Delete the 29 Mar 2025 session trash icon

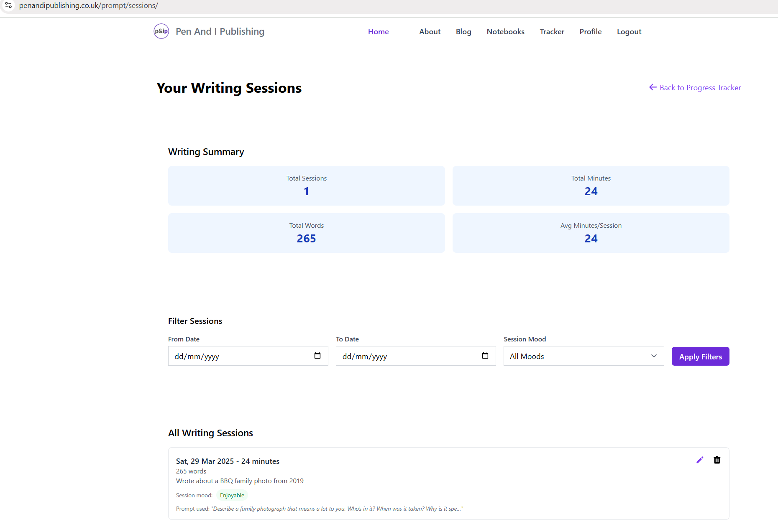pyautogui.click(x=717, y=460)
